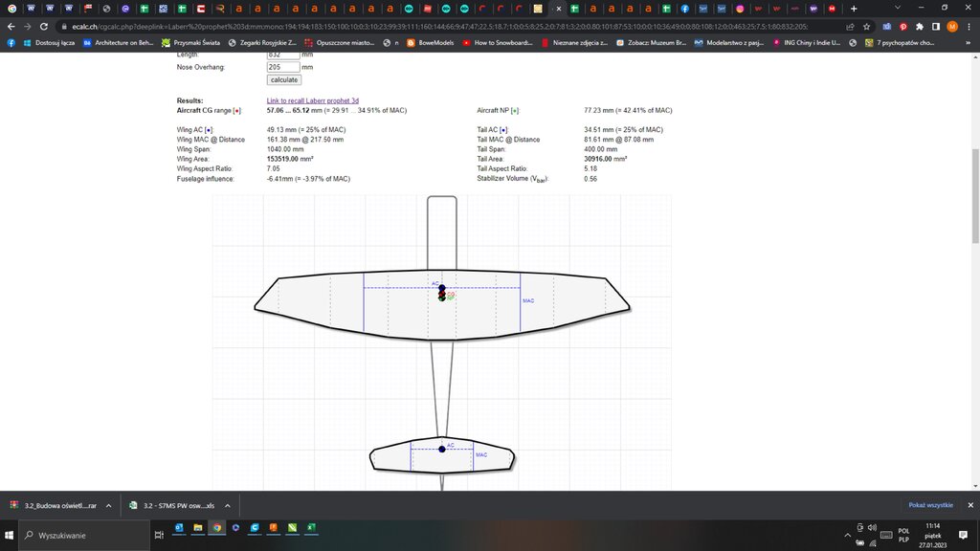980x551 pixels.
Task: Close the downloads bar
Action: 969,505
